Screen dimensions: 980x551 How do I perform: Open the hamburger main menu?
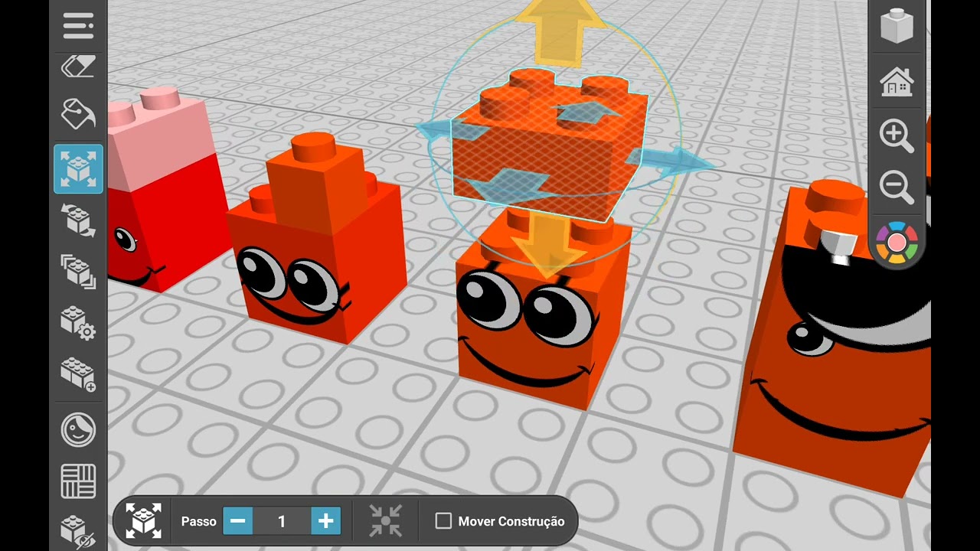(78, 25)
